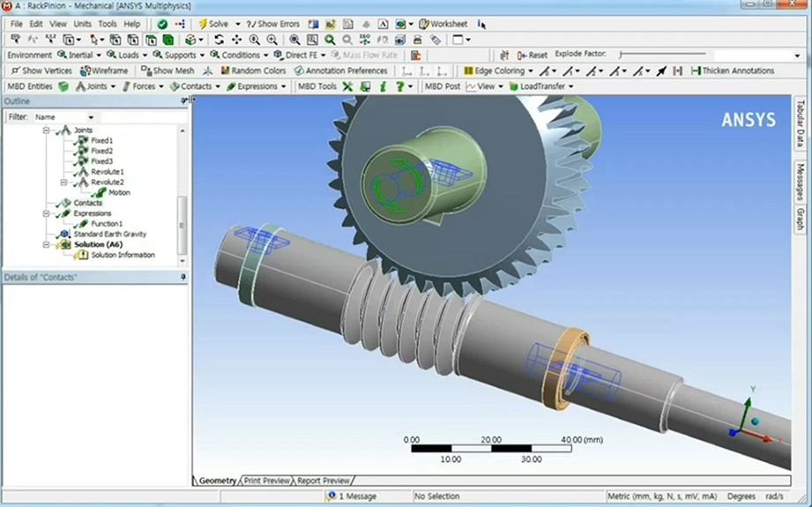Click the Rotate view tool
The image size is (812, 507).
point(219,40)
